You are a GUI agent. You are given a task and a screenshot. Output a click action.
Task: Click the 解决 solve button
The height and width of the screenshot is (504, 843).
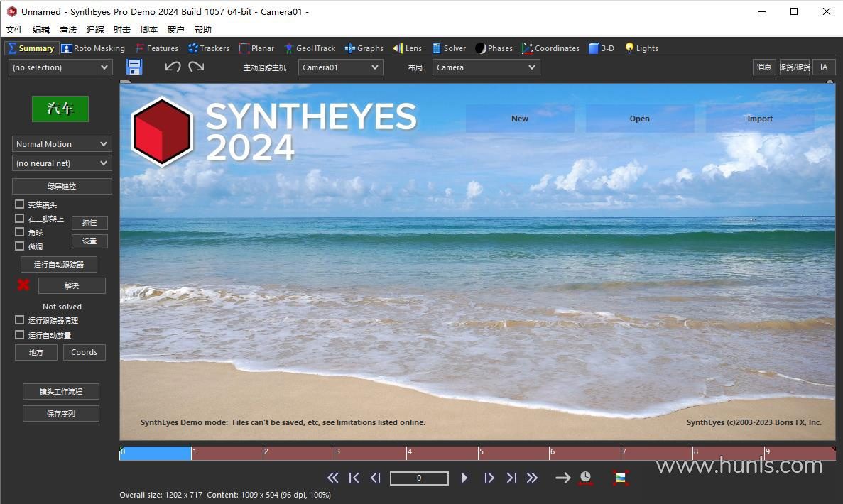(72, 286)
